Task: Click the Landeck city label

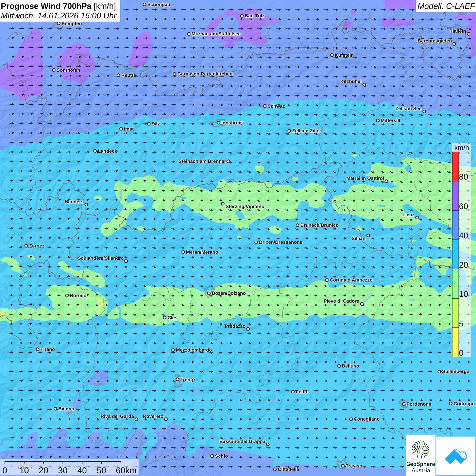Action: click(107, 151)
